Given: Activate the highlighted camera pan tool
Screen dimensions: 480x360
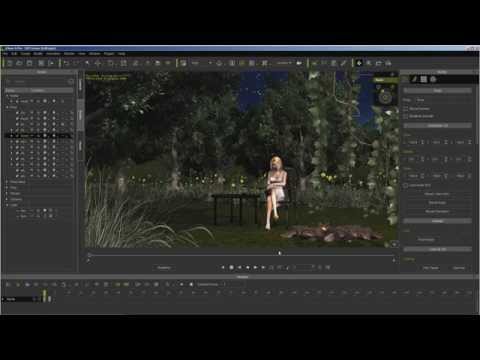Looking at the screenshot, I should 359,63.
